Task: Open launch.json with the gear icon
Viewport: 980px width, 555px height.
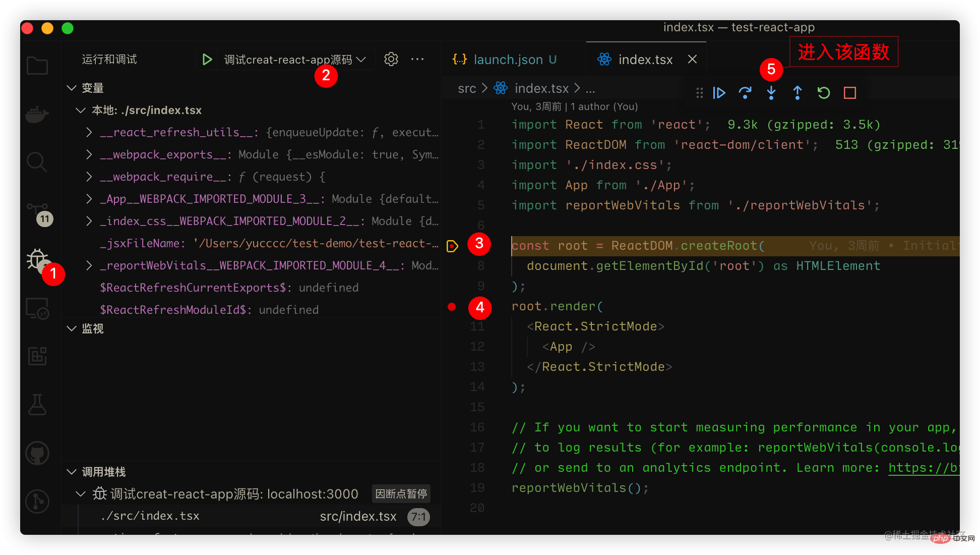Action: pos(391,59)
